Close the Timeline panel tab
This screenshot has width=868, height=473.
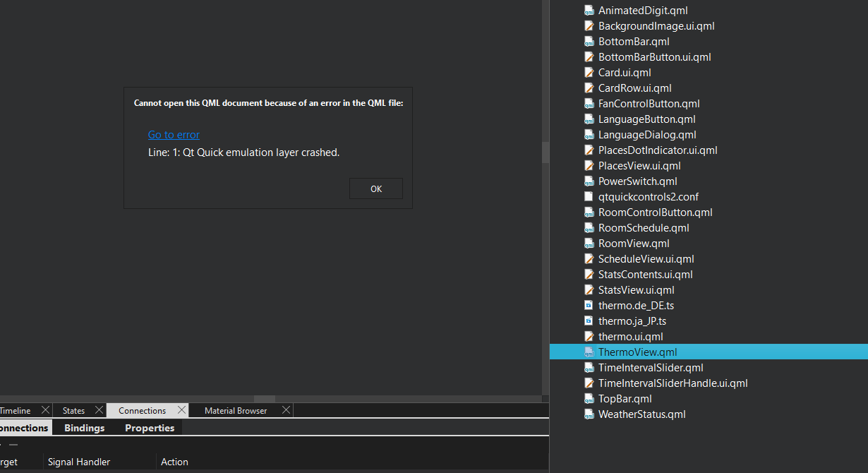pos(45,410)
